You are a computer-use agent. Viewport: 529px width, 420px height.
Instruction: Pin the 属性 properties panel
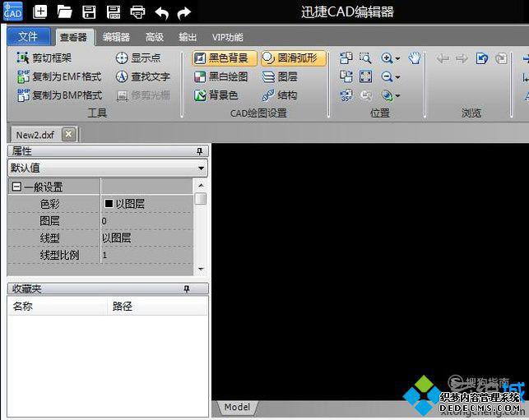[199, 151]
